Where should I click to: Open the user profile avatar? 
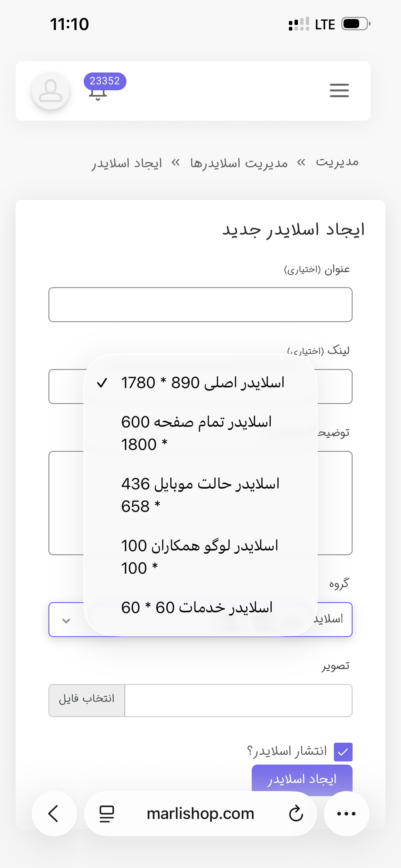(51, 91)
